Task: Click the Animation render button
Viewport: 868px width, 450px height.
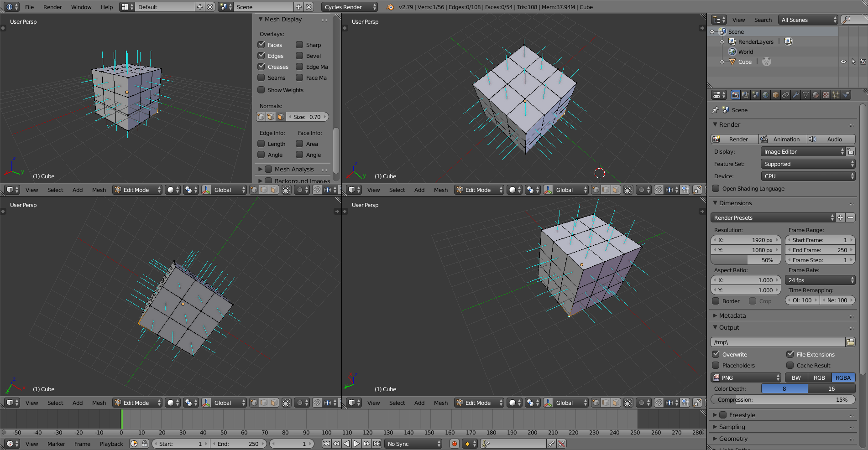Action: [x=782, y=139]
